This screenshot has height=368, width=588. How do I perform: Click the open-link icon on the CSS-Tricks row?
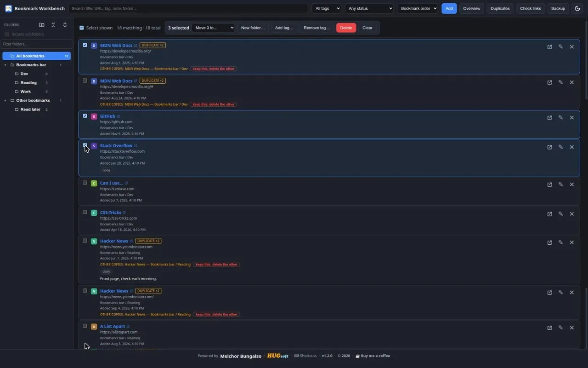pos(549,214)
